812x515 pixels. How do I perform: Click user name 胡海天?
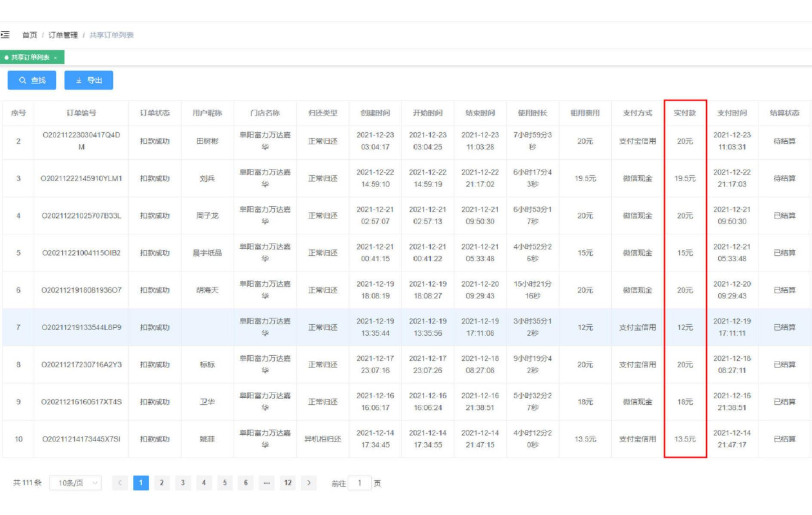207,290
